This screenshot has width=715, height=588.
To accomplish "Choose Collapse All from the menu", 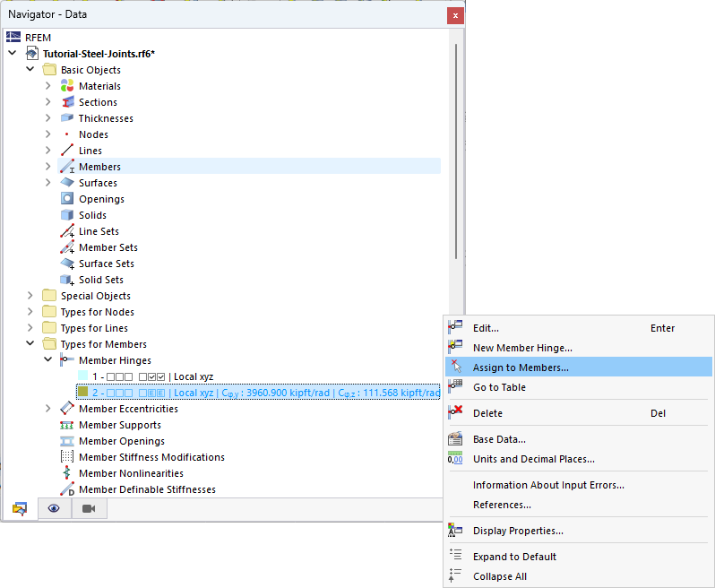I will click(578, 575).
